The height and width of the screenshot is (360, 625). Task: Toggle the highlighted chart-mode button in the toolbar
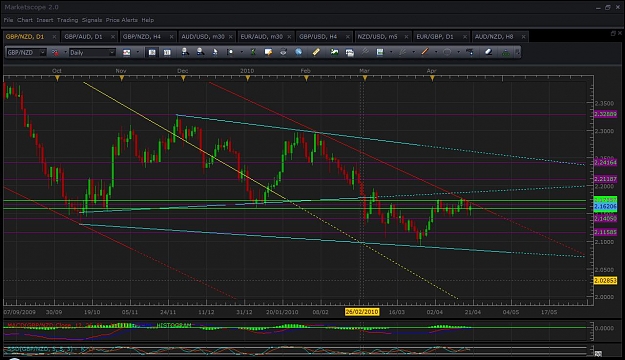coord(152,52)
